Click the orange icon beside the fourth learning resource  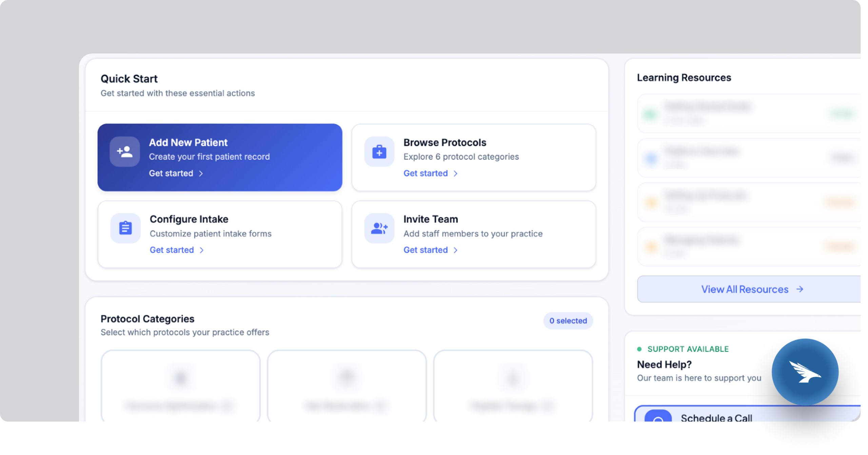click(651, 246)
